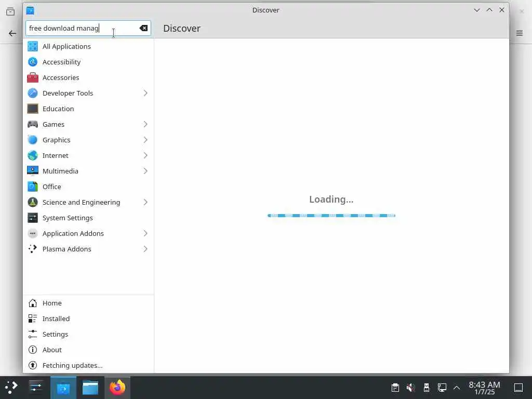This screenshot has height=399, width=532.
Task: Click the Application Addons icon
Action: pyautogui.click(x=33, y=233)
